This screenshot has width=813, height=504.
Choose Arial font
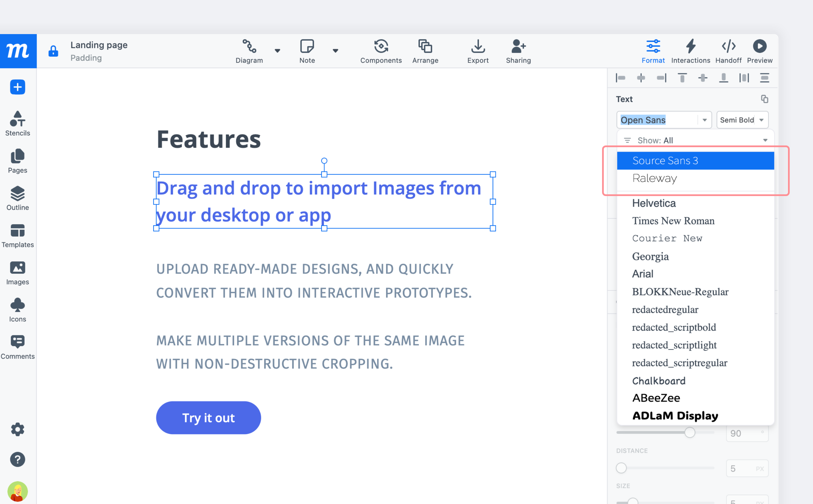coord(696,274)
